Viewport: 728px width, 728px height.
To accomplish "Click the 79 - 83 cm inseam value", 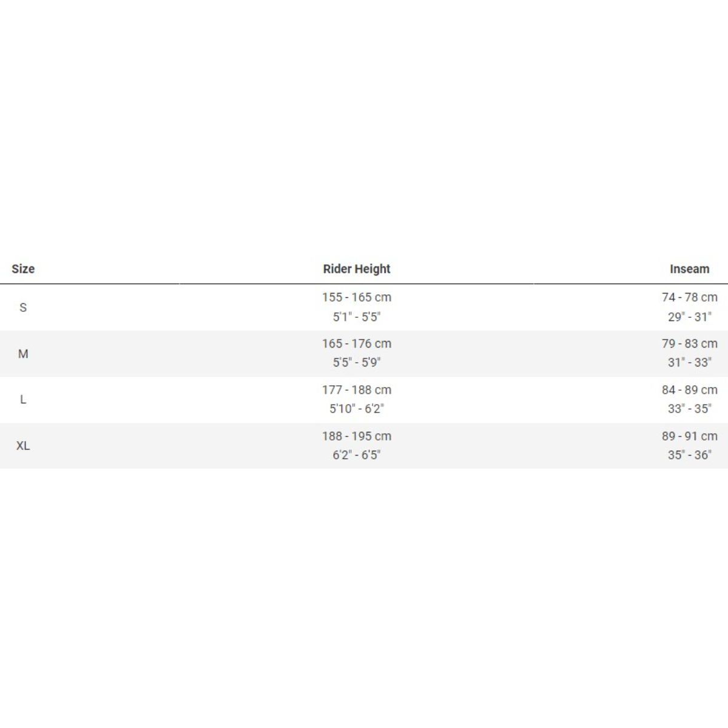I will pos(689,343).
